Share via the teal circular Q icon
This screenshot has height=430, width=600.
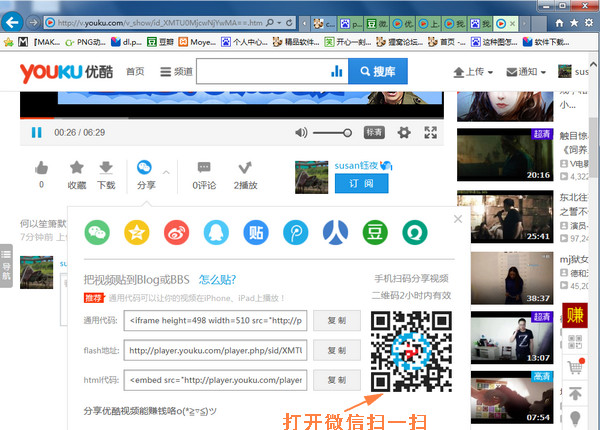[415, 232]
